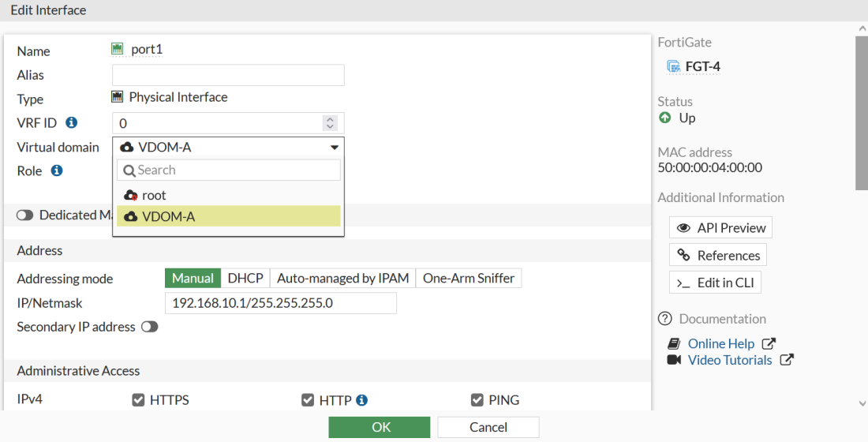Viewport: 868px width, 442px height.
Task: Collapse the Virtual domain dropdown
Action: click(x=335, y=148)
